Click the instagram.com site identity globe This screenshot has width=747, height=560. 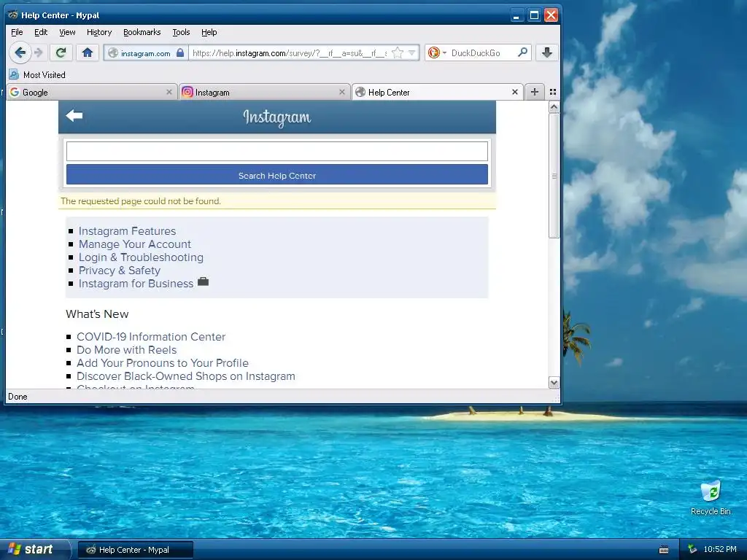pyautogui.click(x=113, y=52)
